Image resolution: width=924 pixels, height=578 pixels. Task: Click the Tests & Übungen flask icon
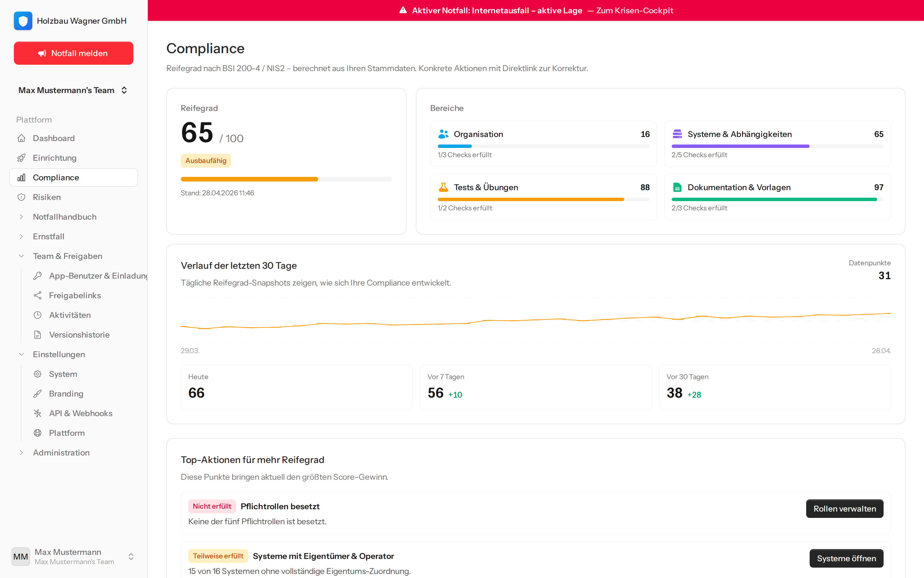pos(443,187)
